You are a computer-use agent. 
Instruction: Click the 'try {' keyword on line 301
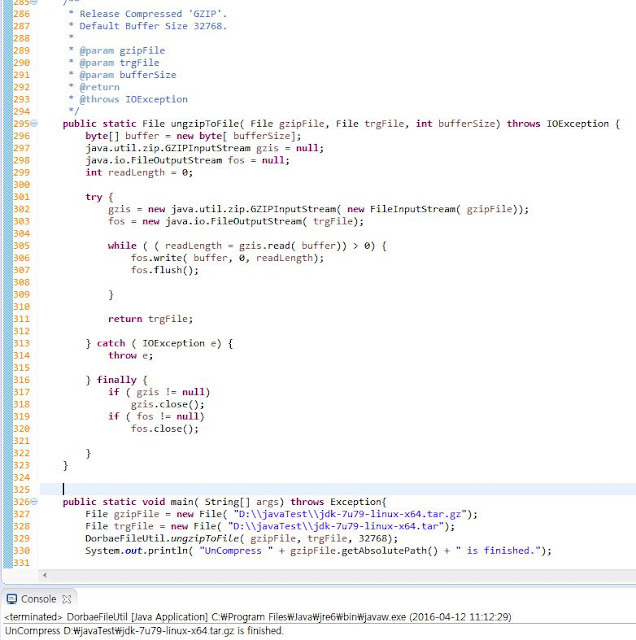pos(99,197)
